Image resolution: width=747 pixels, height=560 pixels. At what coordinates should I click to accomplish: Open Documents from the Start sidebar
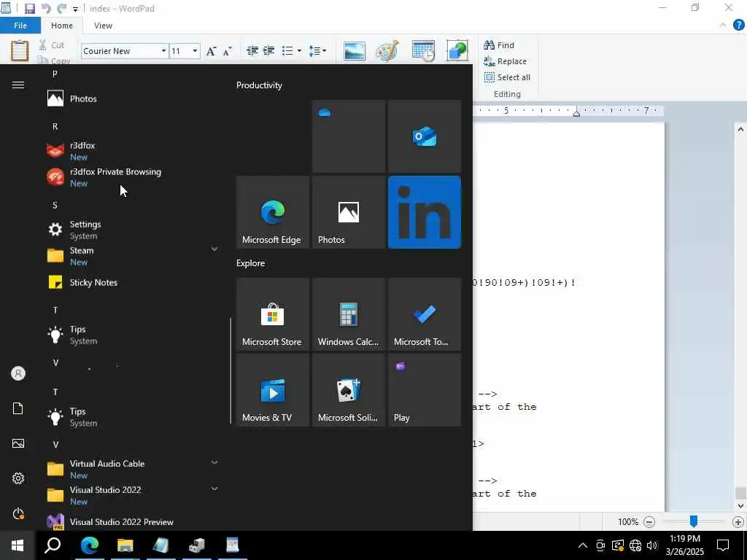(x=18, y=408)
